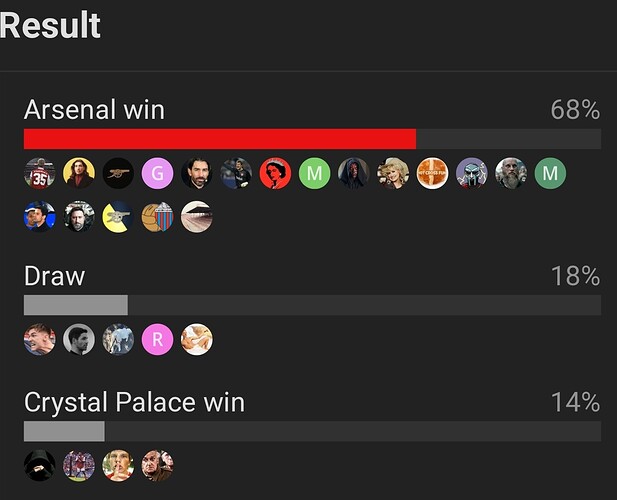This screenshot has width=617, height=500.
Task: Click the hooded figure avatar under Crystal Palace
Action: 40,466
